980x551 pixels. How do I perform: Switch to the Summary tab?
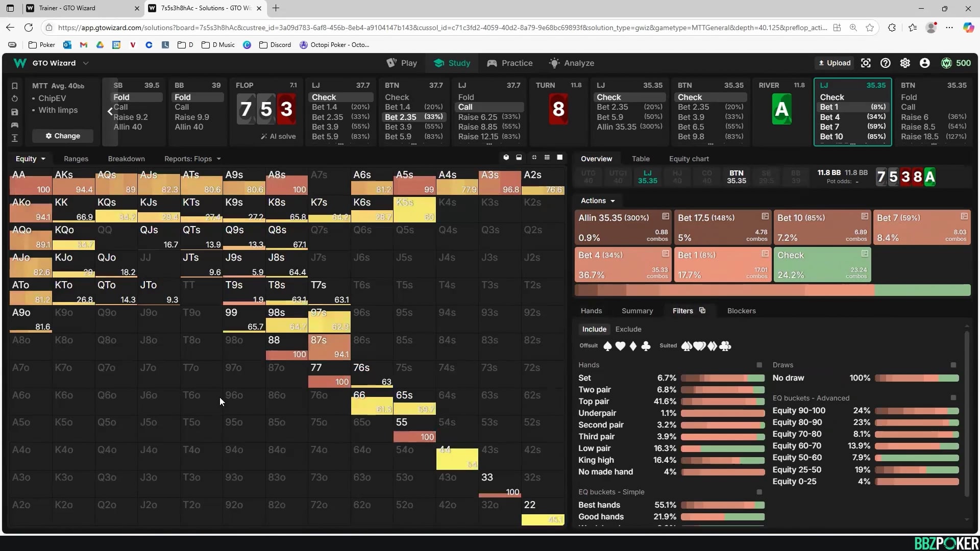(636, 311)
